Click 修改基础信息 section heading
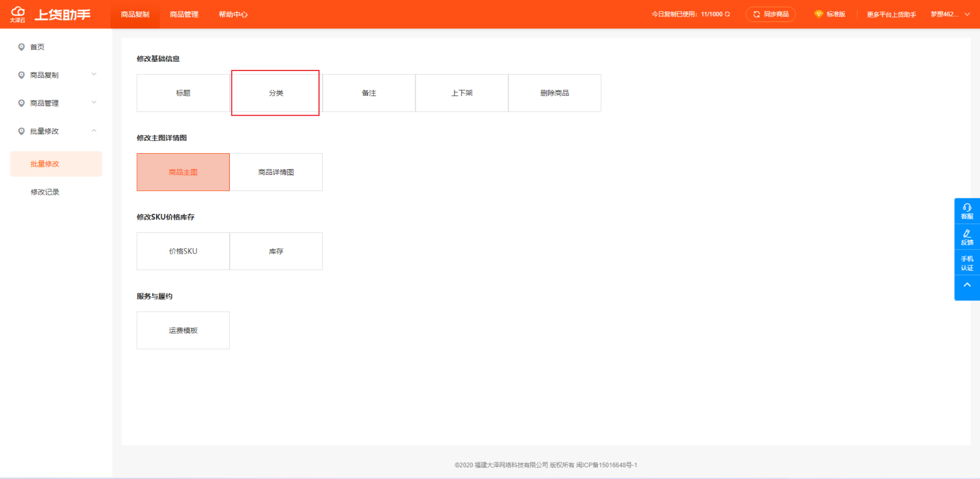 pos(158,59)
